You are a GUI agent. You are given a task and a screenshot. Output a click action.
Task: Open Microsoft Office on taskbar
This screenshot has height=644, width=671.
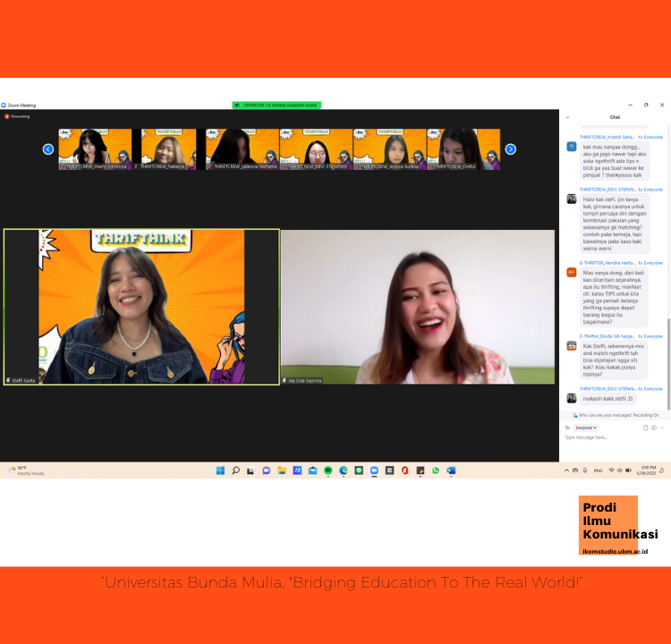[x=404, y=470]
